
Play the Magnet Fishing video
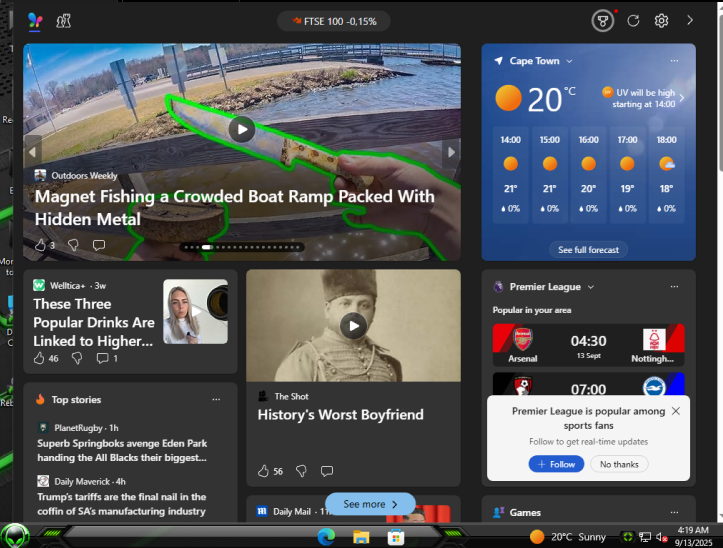click(242, 130)
